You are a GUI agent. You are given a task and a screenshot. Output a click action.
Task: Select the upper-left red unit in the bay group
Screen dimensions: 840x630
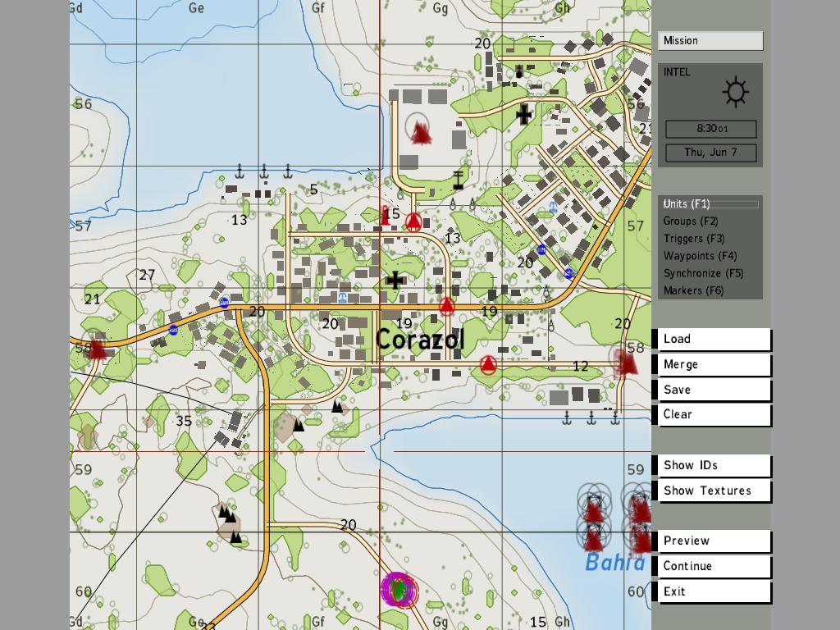click(x=594, y=509)
